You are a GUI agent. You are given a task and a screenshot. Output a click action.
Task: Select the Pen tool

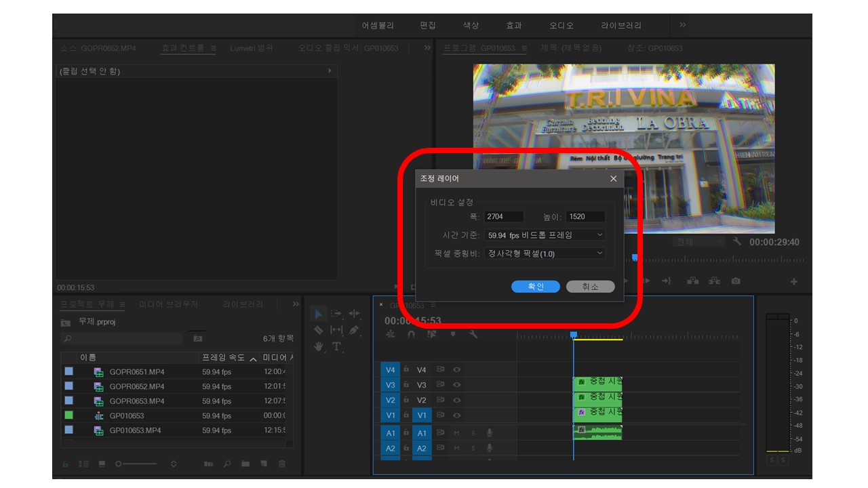[354, 330]
